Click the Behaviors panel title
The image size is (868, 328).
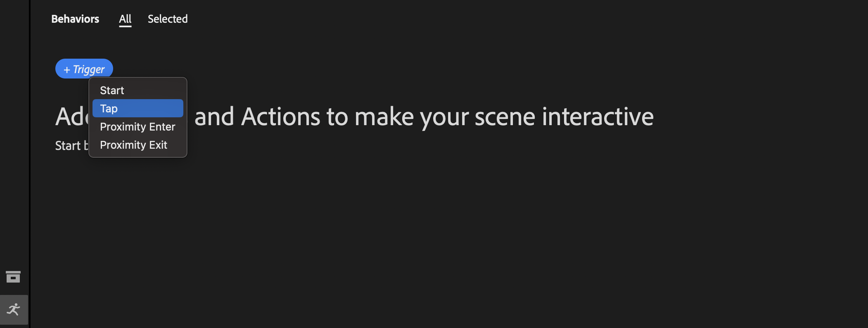point(75,19)
